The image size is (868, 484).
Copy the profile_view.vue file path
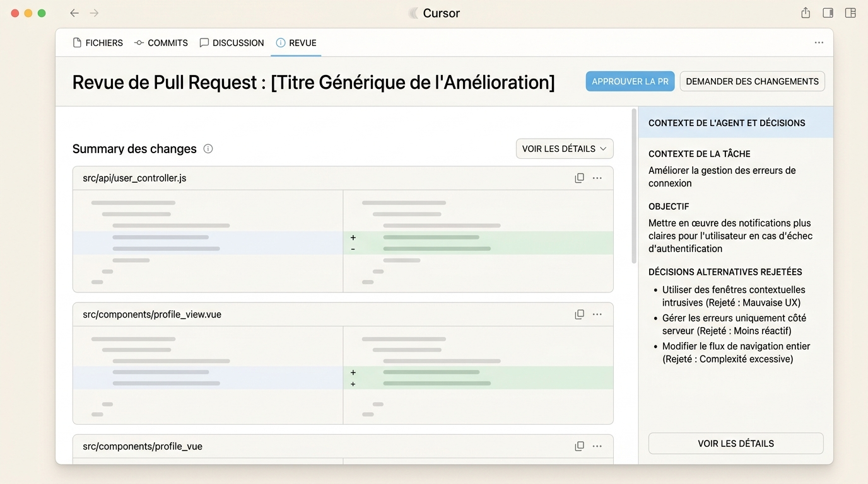point(579,314)
